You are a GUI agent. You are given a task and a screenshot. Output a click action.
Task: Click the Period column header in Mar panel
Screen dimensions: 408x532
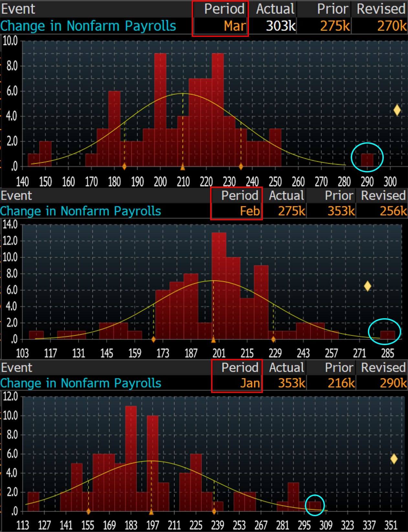(x=224, y=9)
